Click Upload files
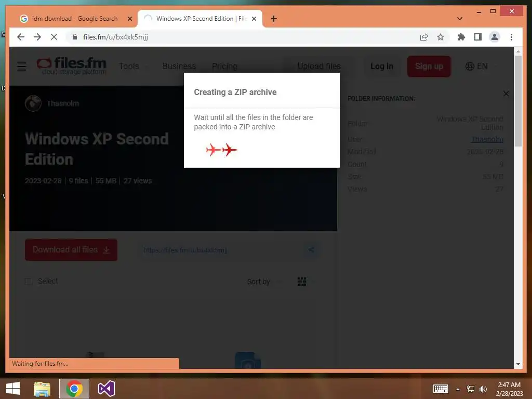This screenshot has height=399, width=532. pos(319,66)
